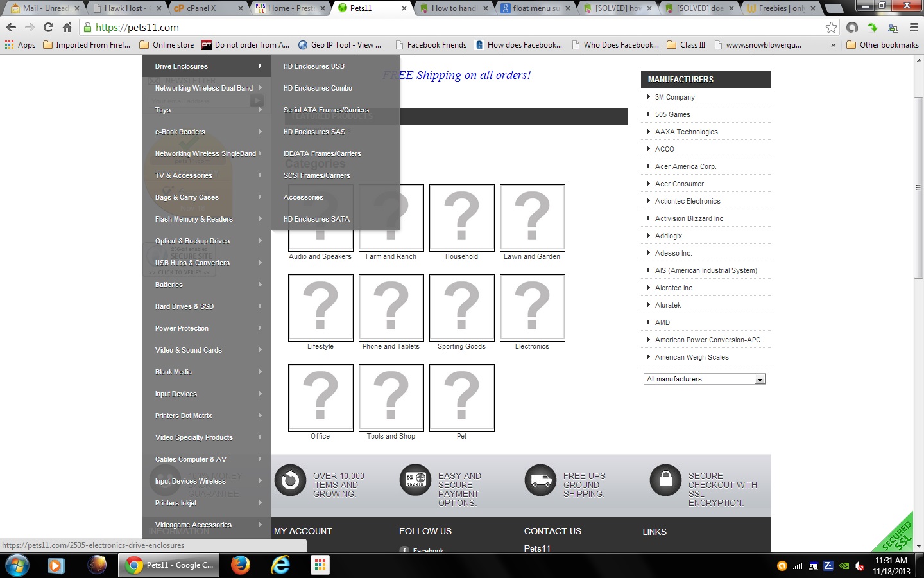Viewport: 924px width, 578px height.
Task: Open the AAXA Technologies manufacturer link
Action: (687, 132)
